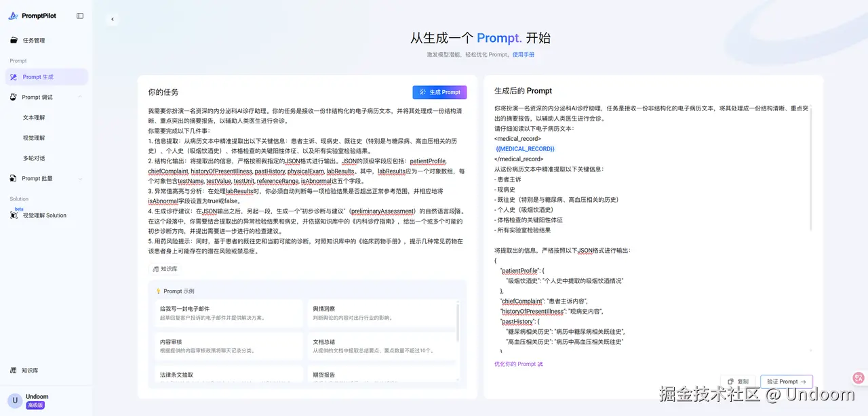
Task: Open 多轮对话 submenu item
Action: 34,159
